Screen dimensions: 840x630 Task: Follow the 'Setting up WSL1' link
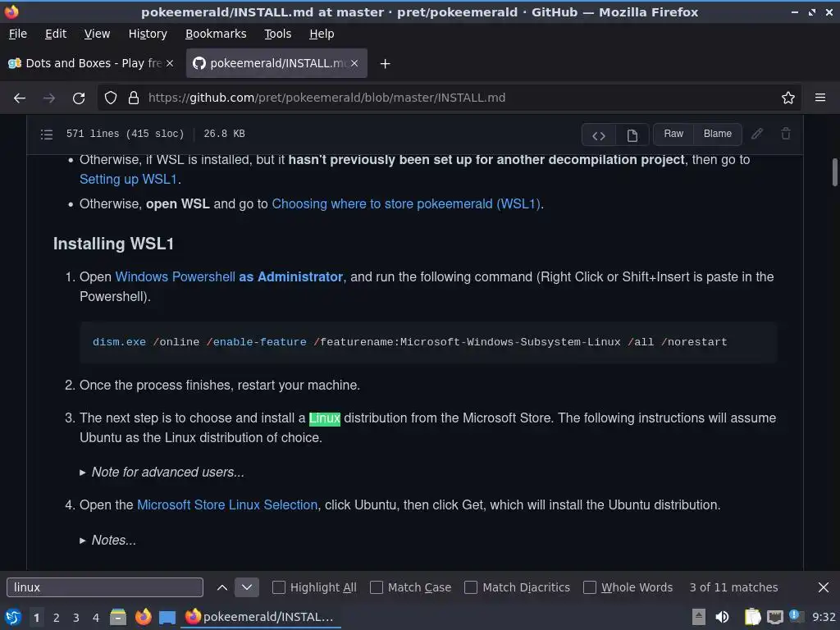[x=129, y=179]
